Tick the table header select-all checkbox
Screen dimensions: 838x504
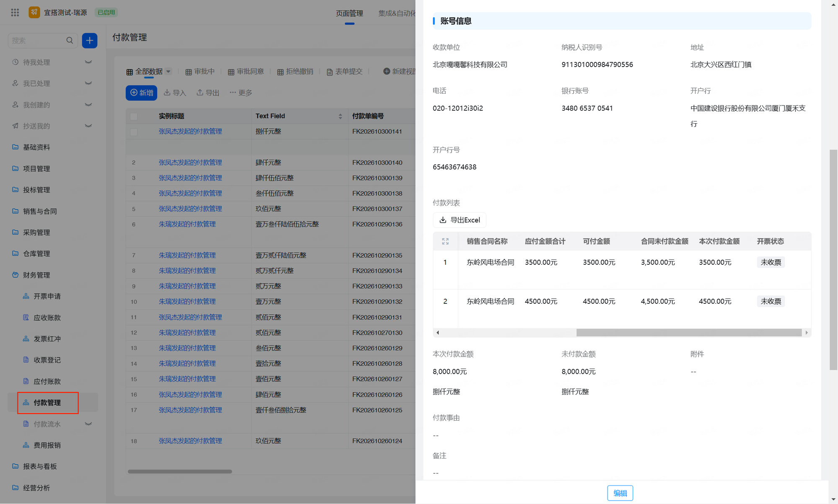pyautogui.click(x=134, y=116)
